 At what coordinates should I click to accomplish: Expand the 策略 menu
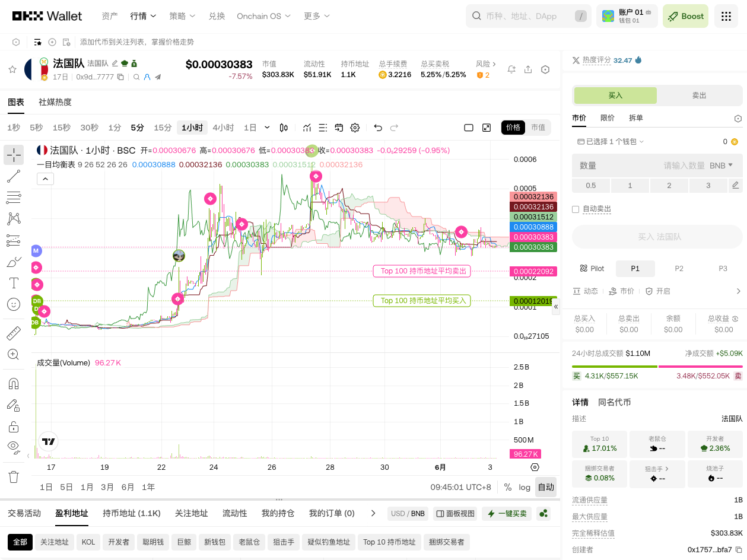tap(182, 16)
